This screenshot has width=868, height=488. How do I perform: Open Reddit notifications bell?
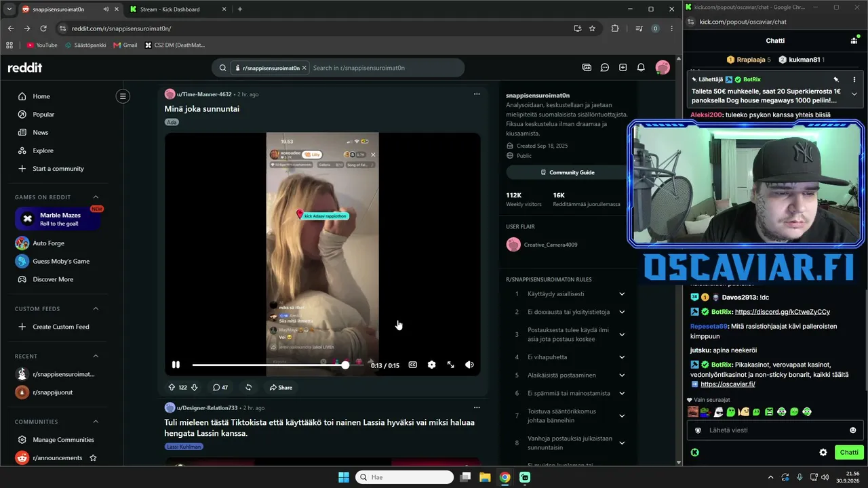tap(641, 68)
